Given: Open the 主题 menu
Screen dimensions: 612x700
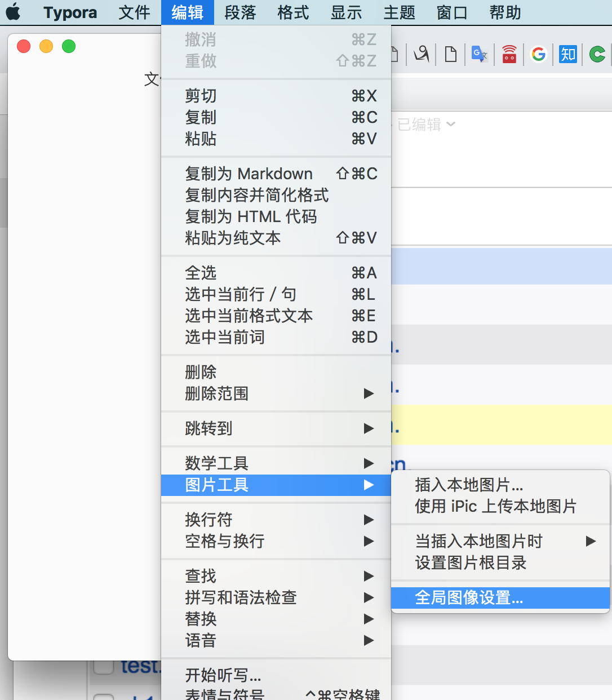Looking at the screenshot, I should click(x=399, y=12).
